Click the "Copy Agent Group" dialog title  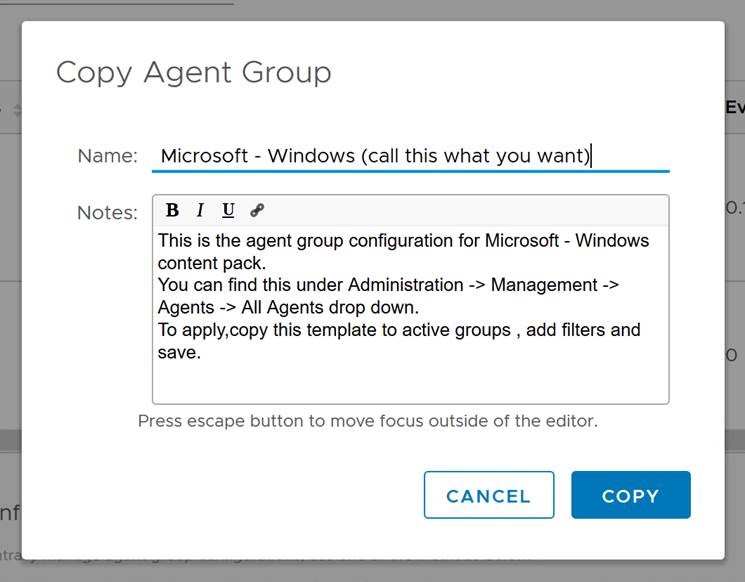click(193, 72)
